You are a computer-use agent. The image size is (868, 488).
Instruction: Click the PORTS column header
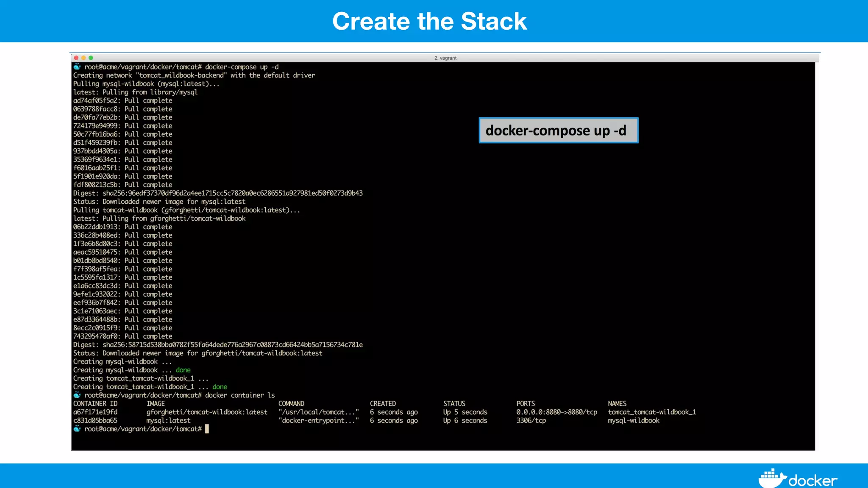point(526,404)
